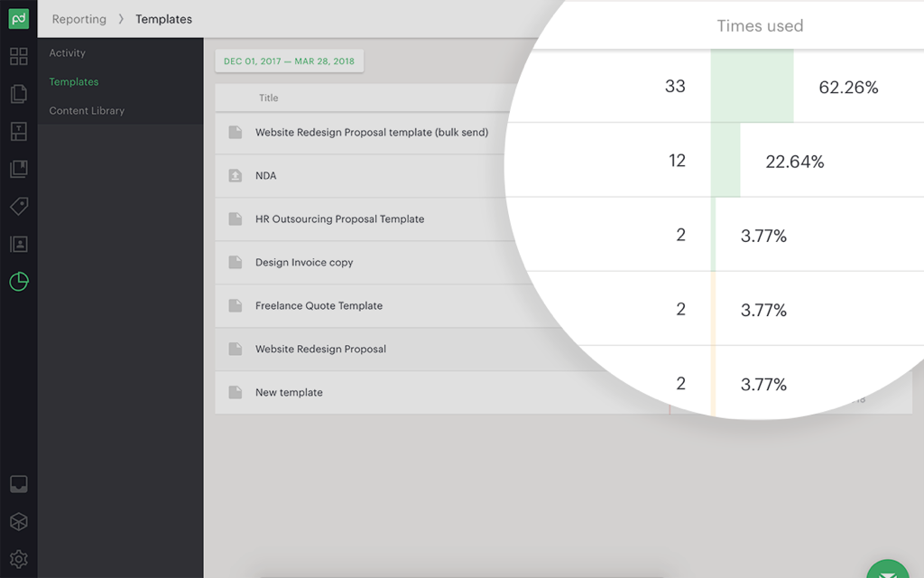This screenshot has height=578, width=924.
Task: Click the 33 times used value
Action: 675,86
